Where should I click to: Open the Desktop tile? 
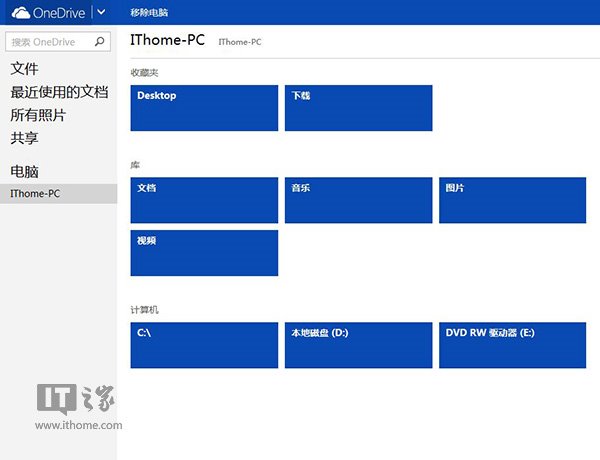click(x=204, y=108)
